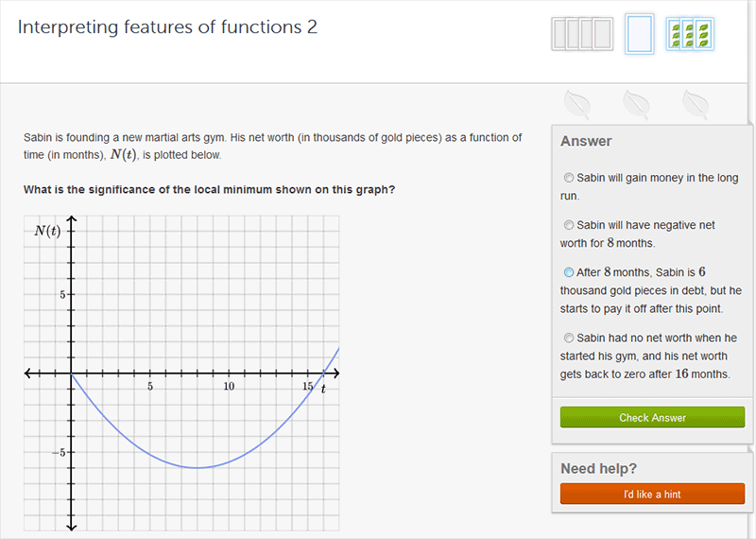756x539 pixels.
Task: Click the local minimum point on the curve
Action: [x=197, y=467]
